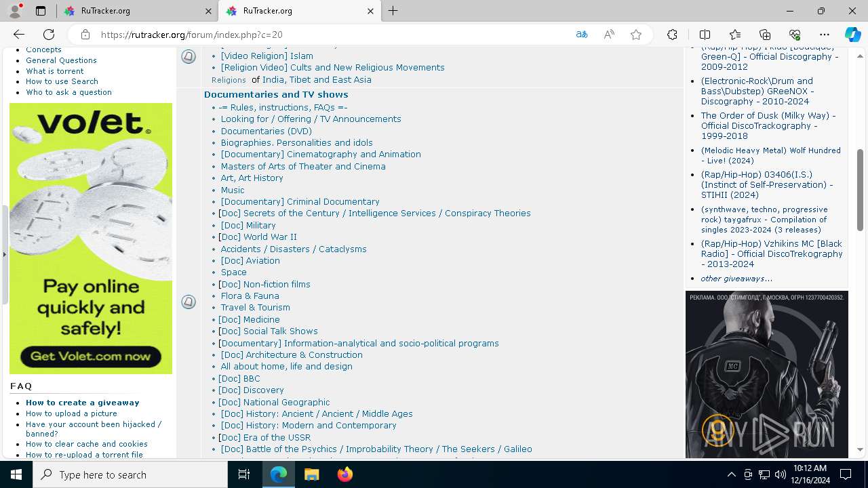Toggle the split screen icon
The height and width of the screenshot is (488, 868).
pyautogui.click(x=705, y=35)
